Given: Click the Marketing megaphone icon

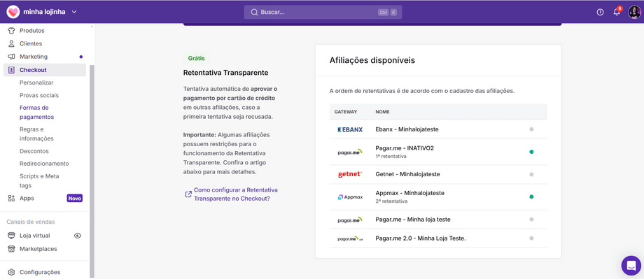Looking at the screenshot, I should tap(11, 57).
